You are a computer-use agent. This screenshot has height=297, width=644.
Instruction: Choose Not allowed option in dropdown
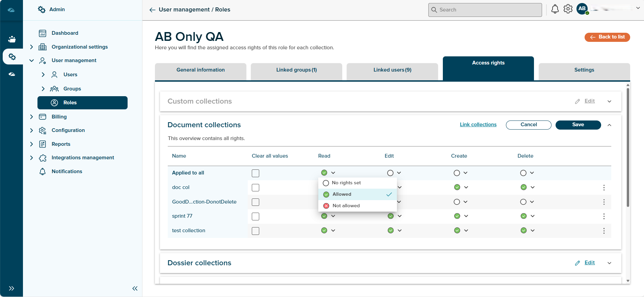pos(357,206)
